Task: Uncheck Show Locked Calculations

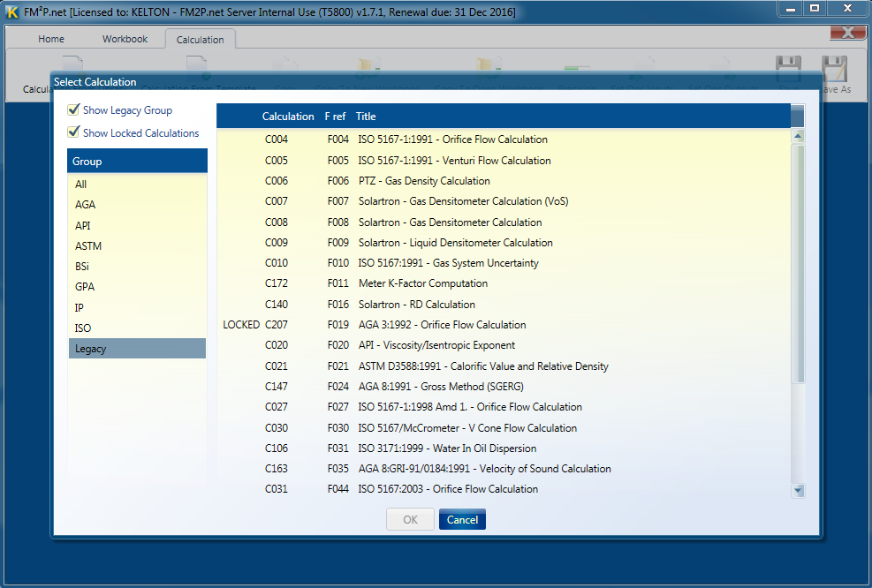Action: point(73,132)
